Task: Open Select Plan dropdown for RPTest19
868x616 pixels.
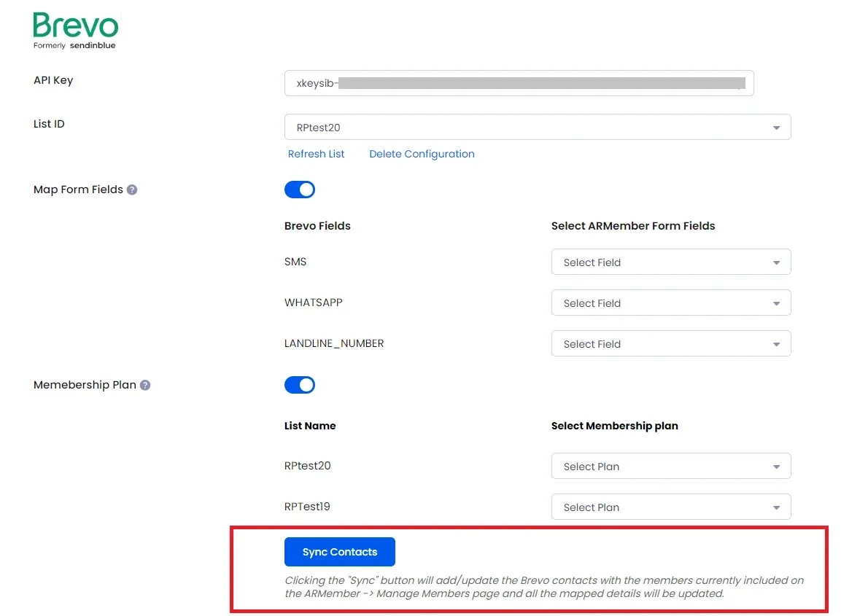Action: tap(671, 507)
